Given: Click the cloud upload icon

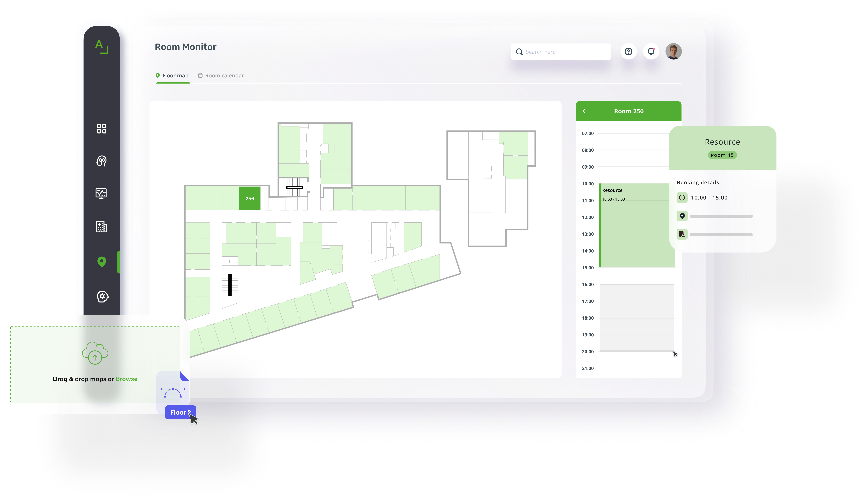Looking at the screenshot, I should tap(95, 353).
